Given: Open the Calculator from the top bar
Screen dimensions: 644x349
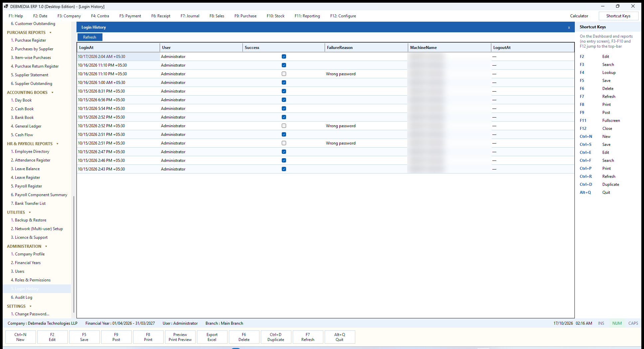Looking at the screenshot, I should tap(579, 16).
